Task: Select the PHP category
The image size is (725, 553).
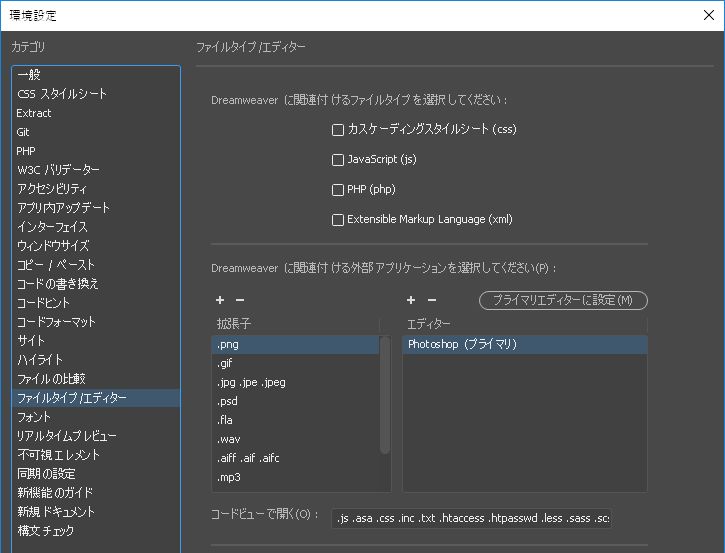Action: pos(96,151)
